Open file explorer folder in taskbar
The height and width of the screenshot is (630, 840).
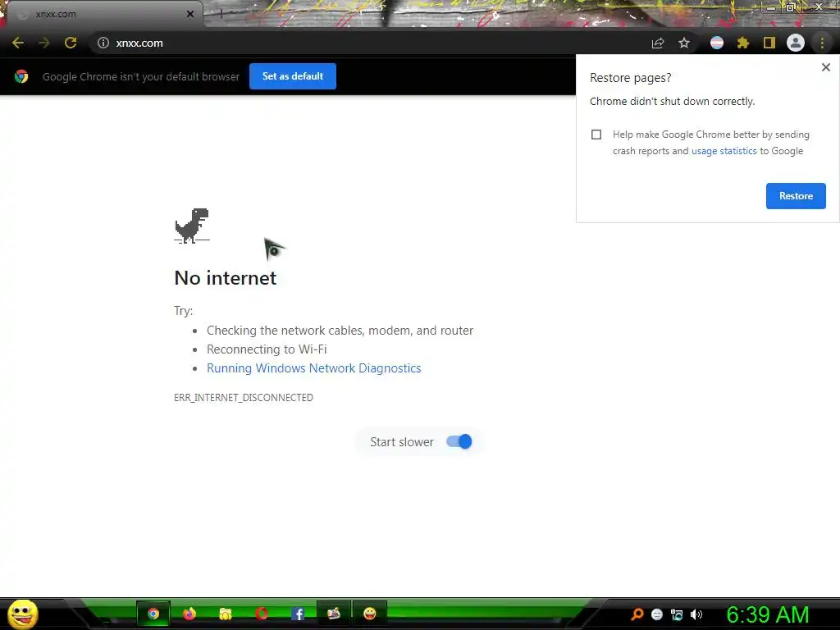coord(226,614)
